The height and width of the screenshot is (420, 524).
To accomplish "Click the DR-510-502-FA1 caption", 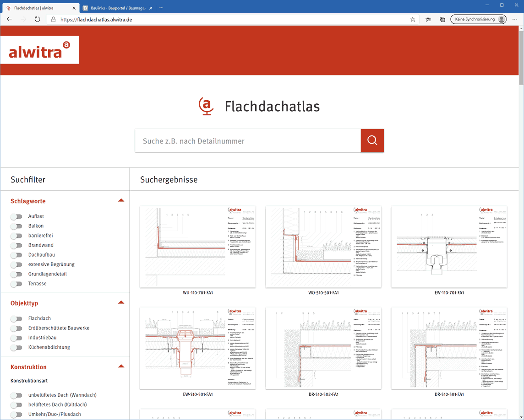I will click(323, 394).
